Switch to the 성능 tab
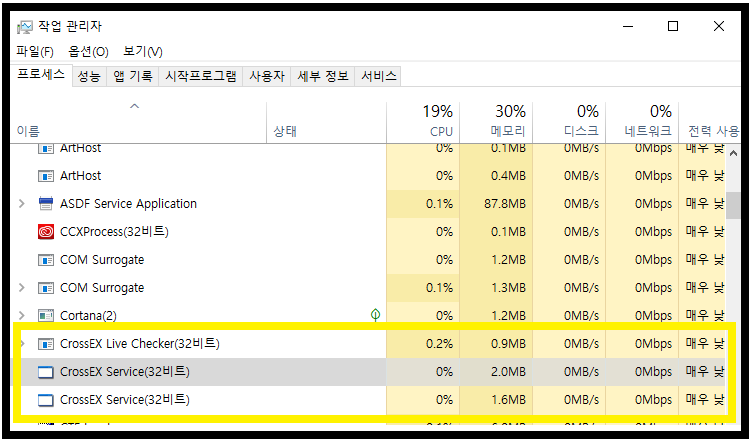 (89, 76)
